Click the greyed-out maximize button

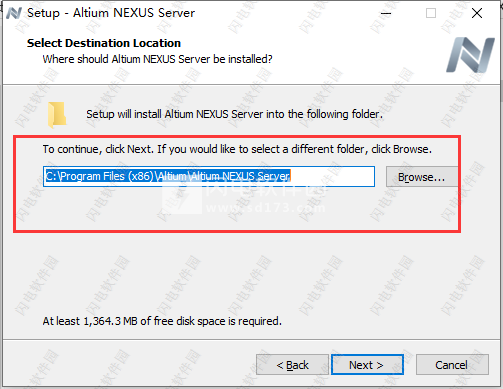pos(431,13)
